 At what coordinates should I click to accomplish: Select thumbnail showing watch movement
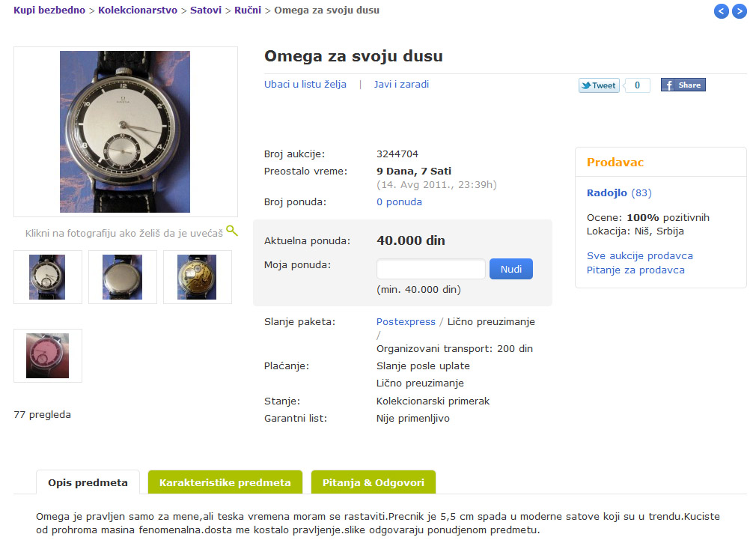pos(197,277)
